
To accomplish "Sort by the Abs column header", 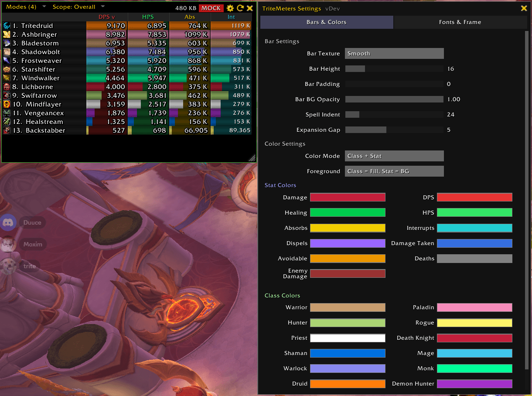I will coord(190,17).
